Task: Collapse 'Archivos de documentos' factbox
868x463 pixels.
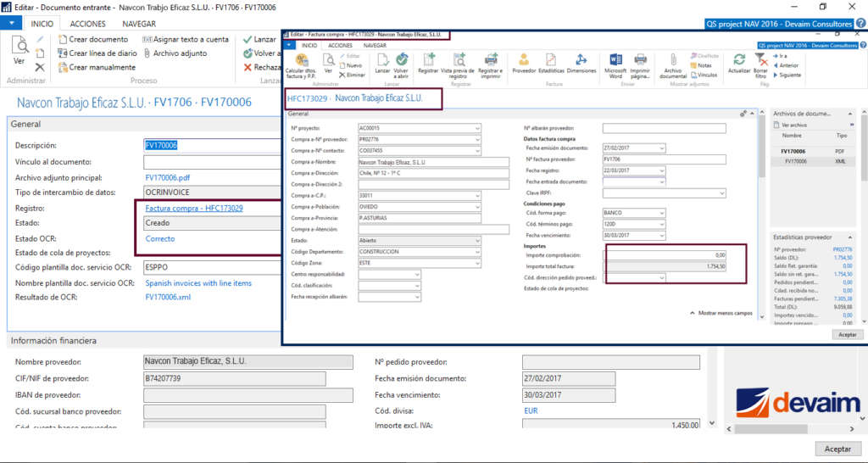Action: [849, 114]
